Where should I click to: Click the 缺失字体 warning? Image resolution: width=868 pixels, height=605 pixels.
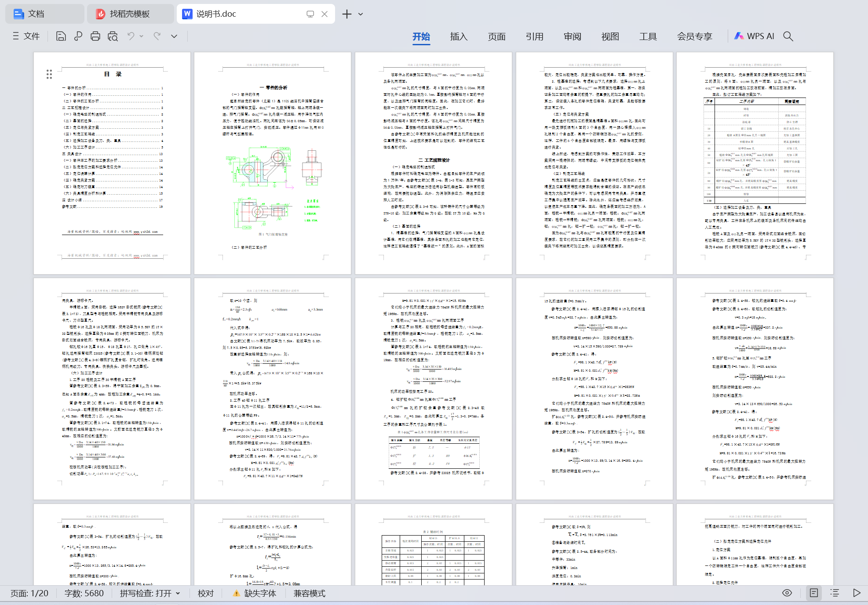point(255,593)
